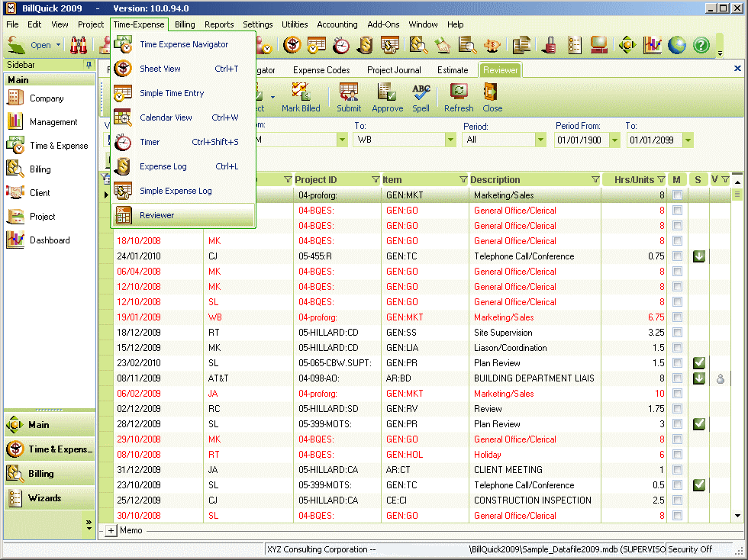
Task: Click the checklist wizards toolbar icon
Action: 574,45
